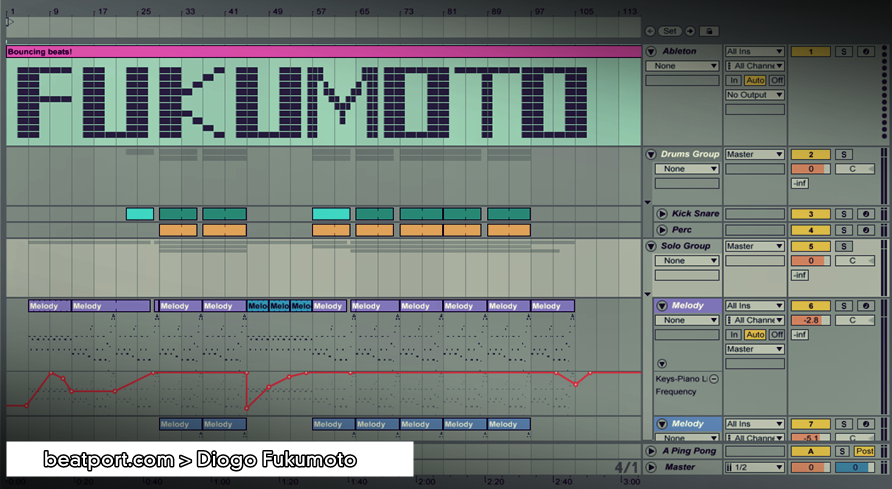Unfold the Kick Snare track
Screen dimensions: 892x489
662,214
